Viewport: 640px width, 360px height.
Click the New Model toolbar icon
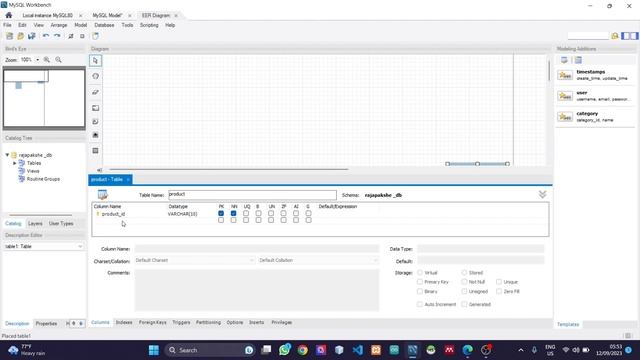[x=9, y=36]
